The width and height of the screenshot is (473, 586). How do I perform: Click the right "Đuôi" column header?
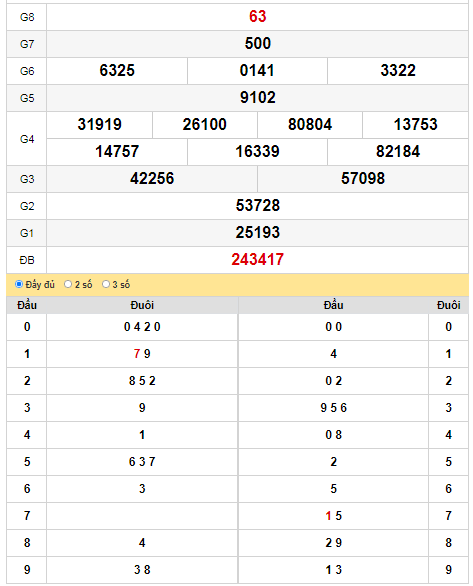[x=448, y=305]
